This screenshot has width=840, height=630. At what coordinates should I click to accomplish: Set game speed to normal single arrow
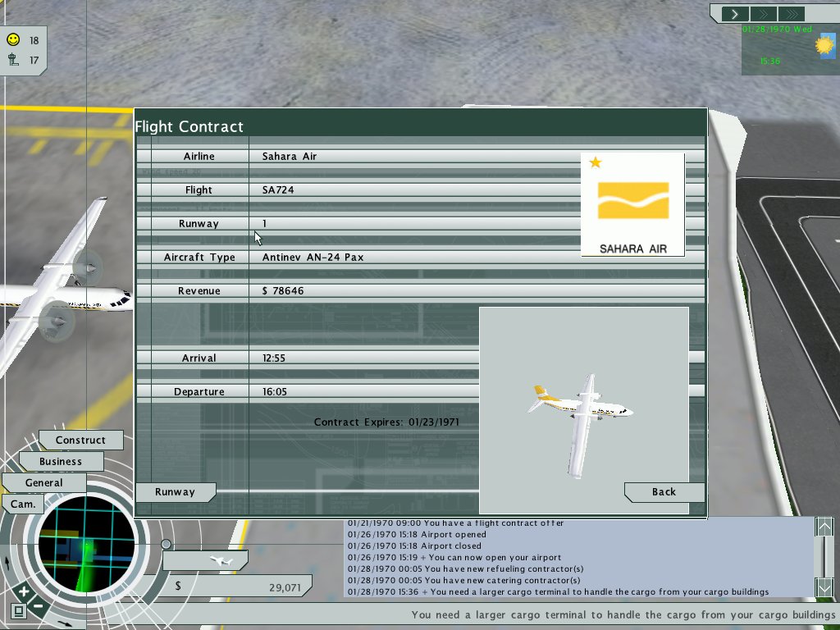click(736, 14)
